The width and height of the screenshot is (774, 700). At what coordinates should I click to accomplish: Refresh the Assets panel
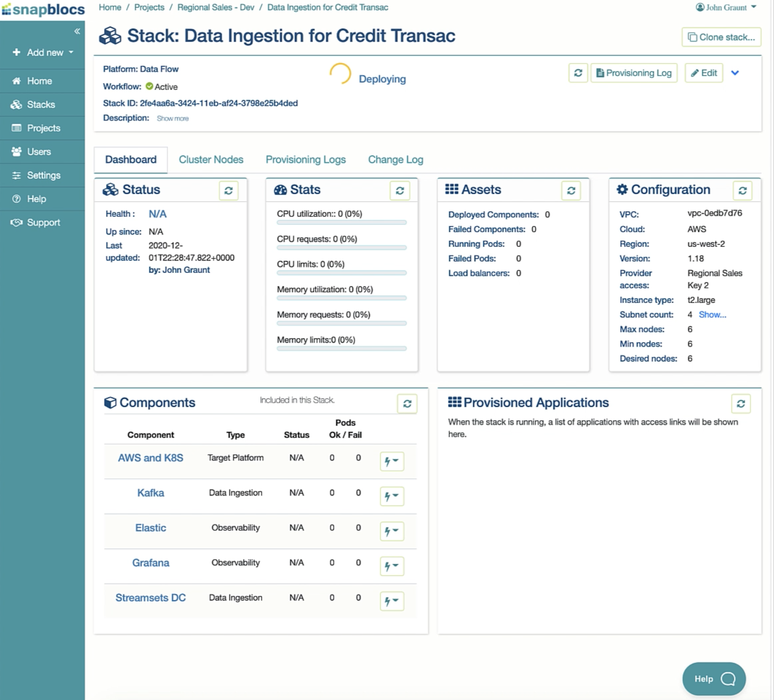(571, 191)
